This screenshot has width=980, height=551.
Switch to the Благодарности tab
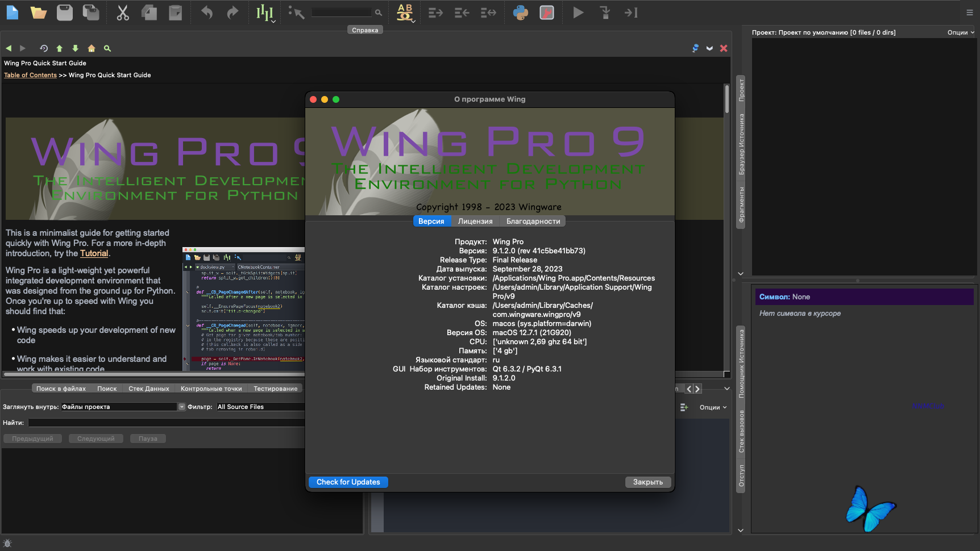pos(533,222)
